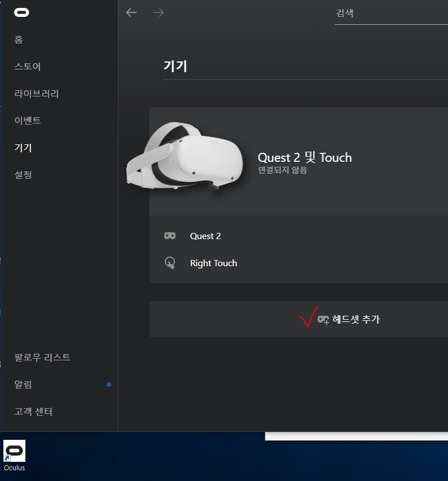Select the Quest 2 device row
The width and height of the screenshot is (448, 481).
coord(298,236)
